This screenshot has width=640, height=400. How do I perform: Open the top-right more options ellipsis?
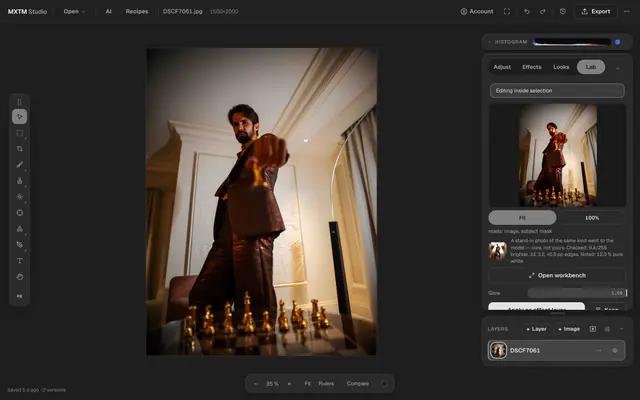pos(627,11)
